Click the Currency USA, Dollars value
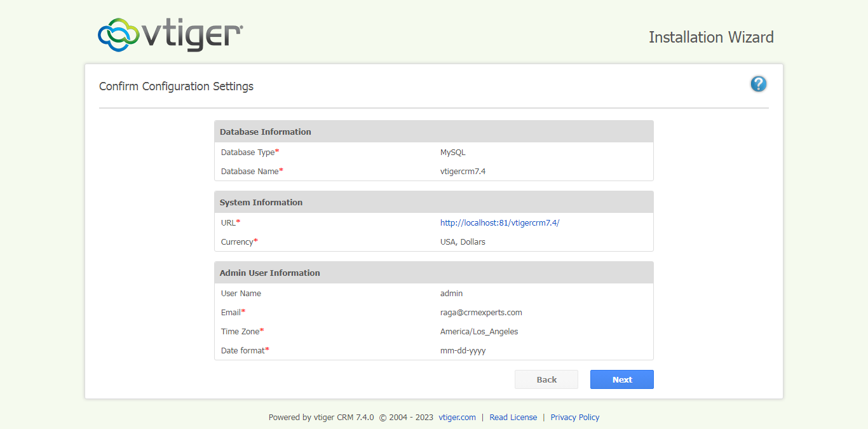 pyautogui.click(x=462, y=242)
